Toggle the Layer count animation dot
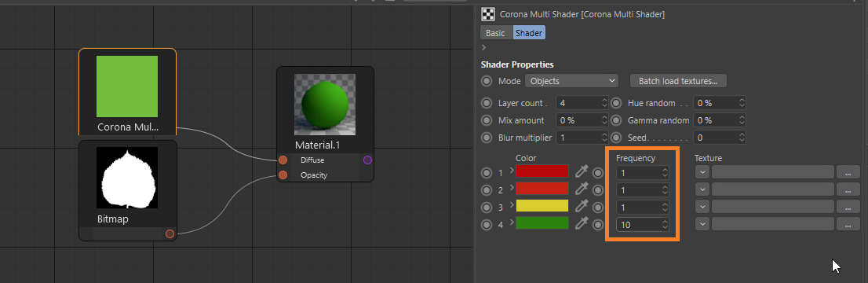868x283 pixels. [487, 103]
